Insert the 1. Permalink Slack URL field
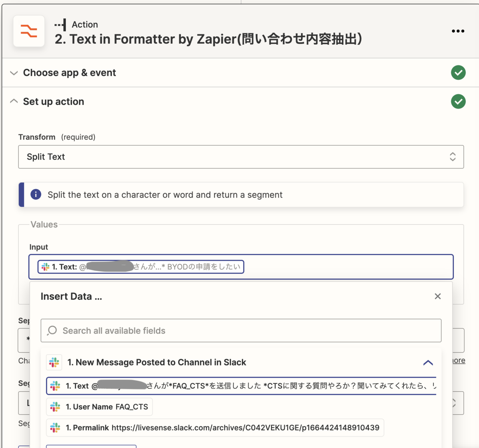479x448 pixels. [x=215, y=428]
